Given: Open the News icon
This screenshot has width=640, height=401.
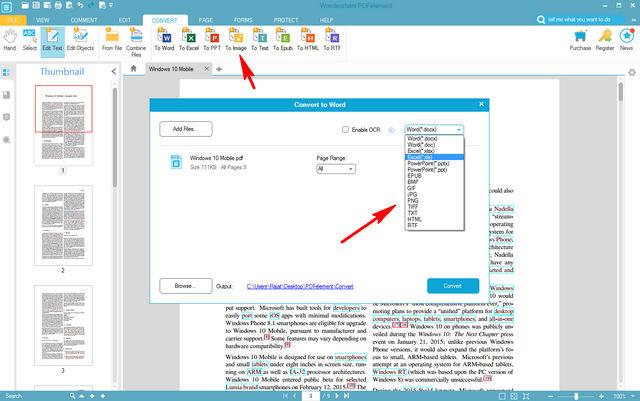Looking at the screenshot, I should (x=626, y=40).
